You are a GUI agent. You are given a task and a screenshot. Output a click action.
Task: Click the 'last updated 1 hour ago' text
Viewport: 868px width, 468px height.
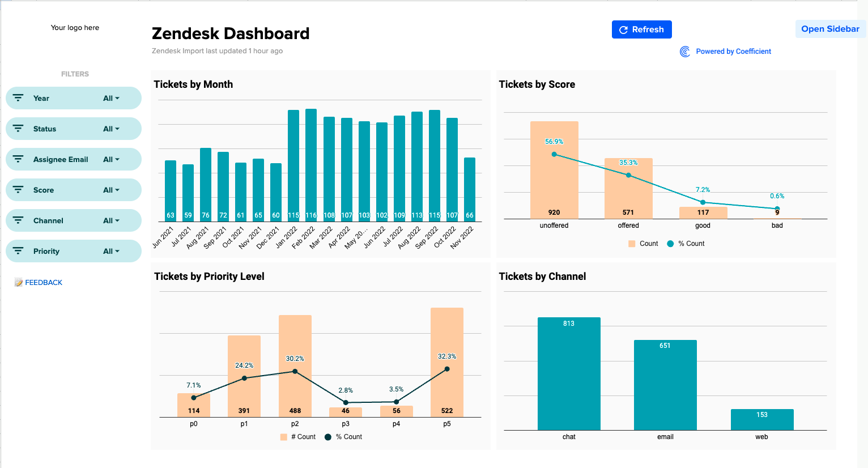pos(244,51)
